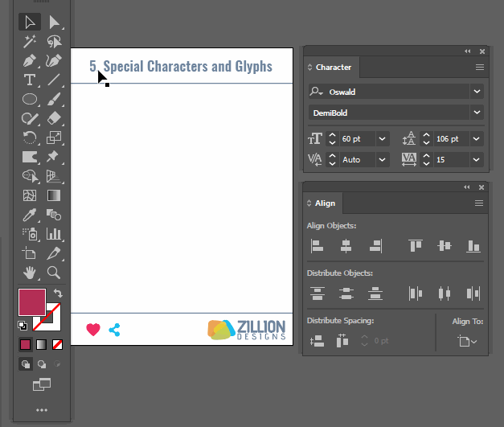Select the Magic Wand tool
Viewport: 504px width, 427px height.
pos(30,42)
